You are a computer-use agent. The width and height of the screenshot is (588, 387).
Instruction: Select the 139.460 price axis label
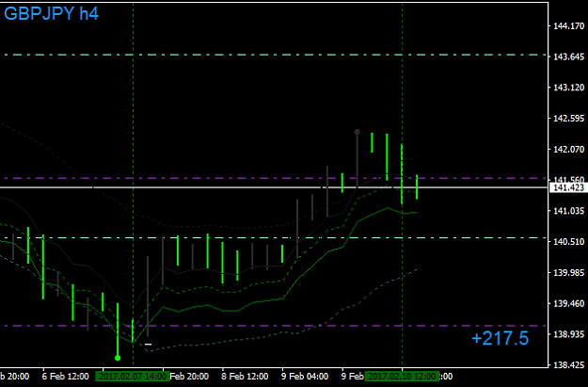click(569, 303)
